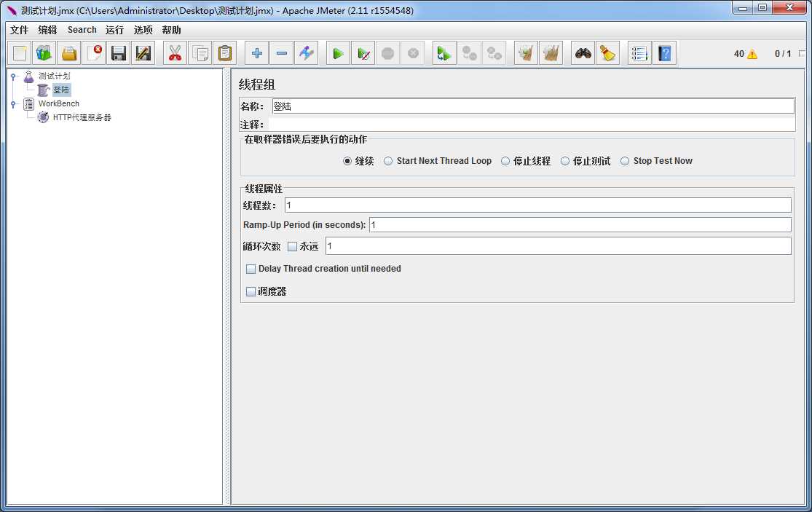Select WorkBench in the tree

pyautogui.click(x=58, y=103)
